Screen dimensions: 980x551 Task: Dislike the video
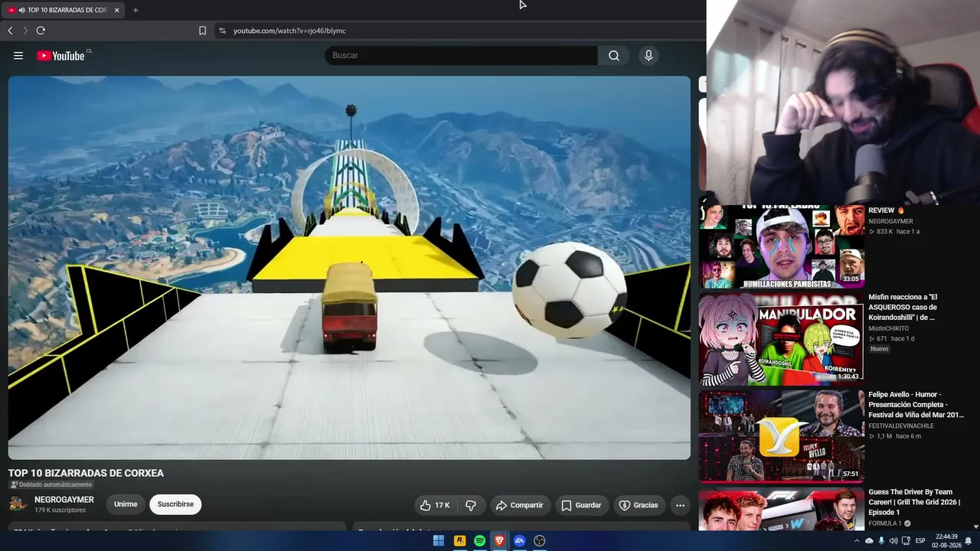click(x=471, y=505)
